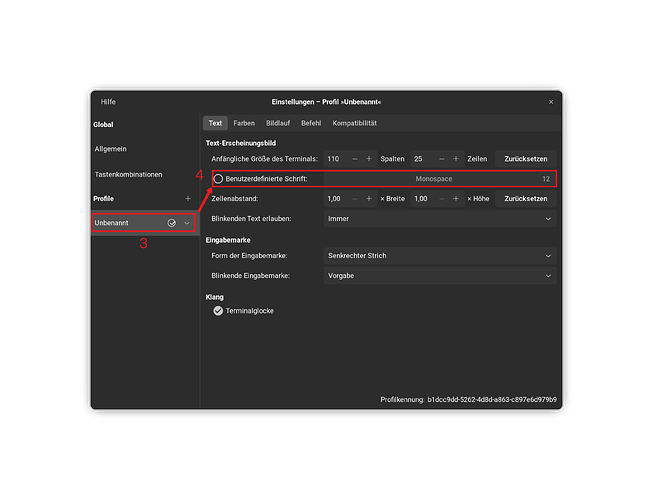Screen dimensions: 652x500
Task: Increase Zeilen with the plus button
Action: [456, 159]
